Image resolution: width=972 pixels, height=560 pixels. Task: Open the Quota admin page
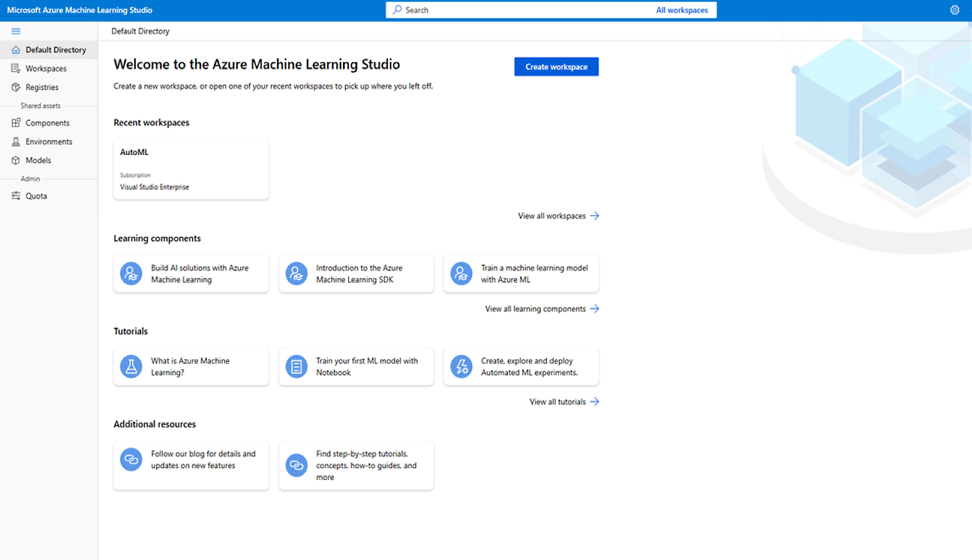36,196
